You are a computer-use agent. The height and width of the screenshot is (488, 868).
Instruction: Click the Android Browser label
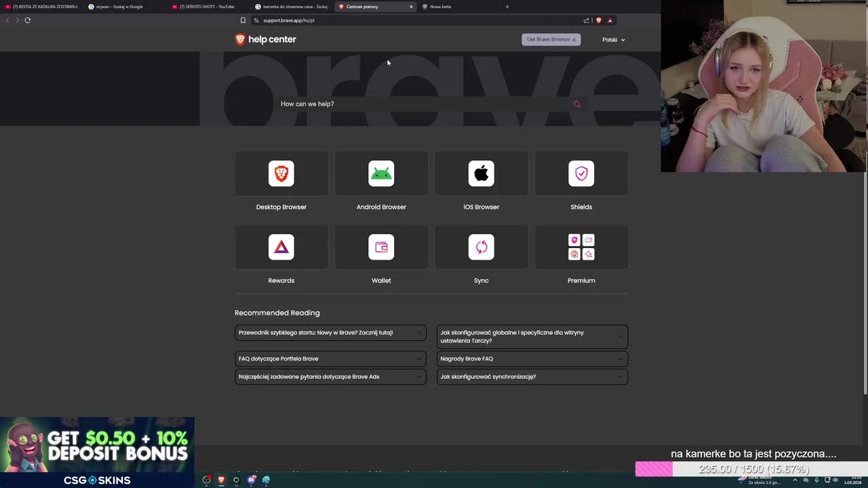(381, 207)
